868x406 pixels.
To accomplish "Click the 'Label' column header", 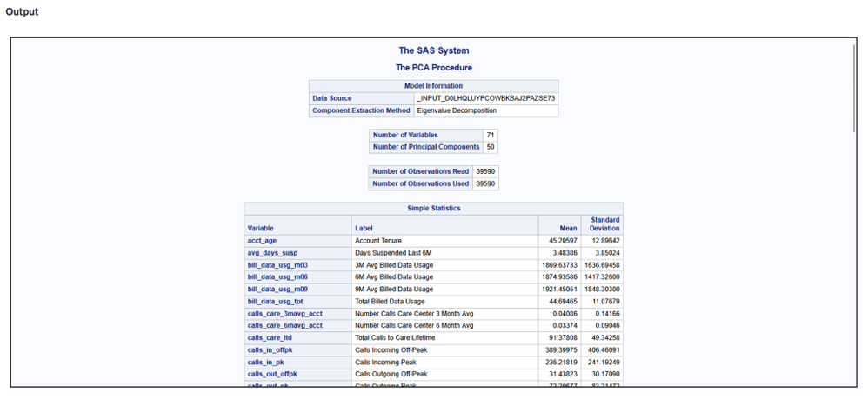I will 364,228.
